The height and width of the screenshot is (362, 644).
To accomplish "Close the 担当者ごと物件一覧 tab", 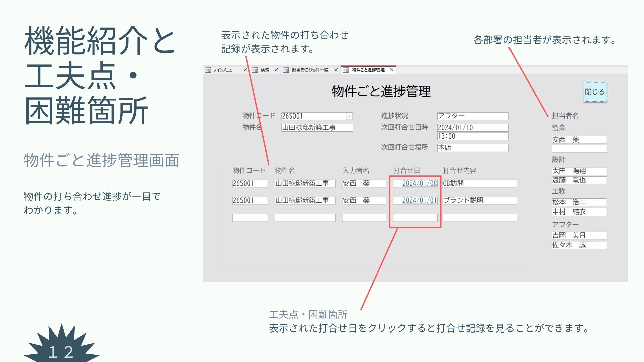I will pos(336,70).
